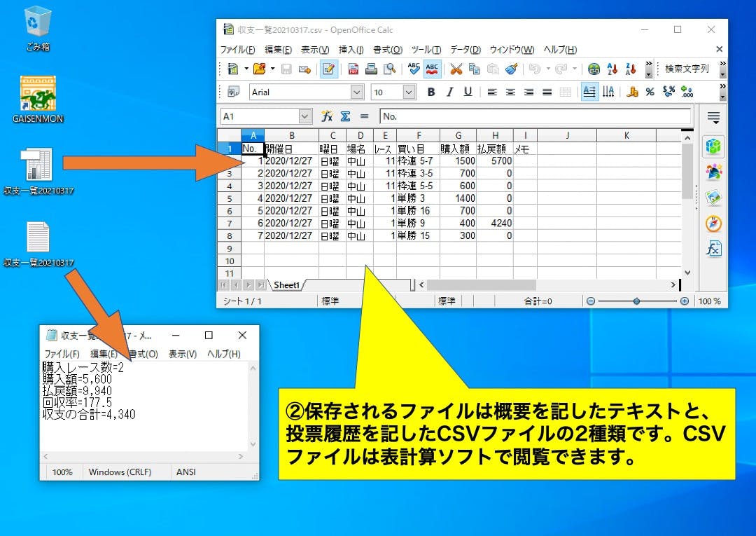
Task: Click the New spreadsheet icon in Calc
Action: coord(233,69)
